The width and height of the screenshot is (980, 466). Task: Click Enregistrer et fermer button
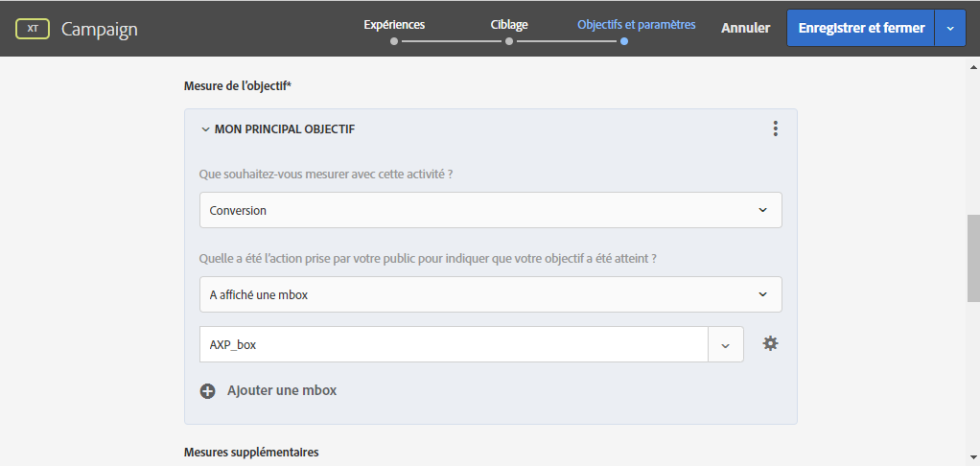click(859, 29)
